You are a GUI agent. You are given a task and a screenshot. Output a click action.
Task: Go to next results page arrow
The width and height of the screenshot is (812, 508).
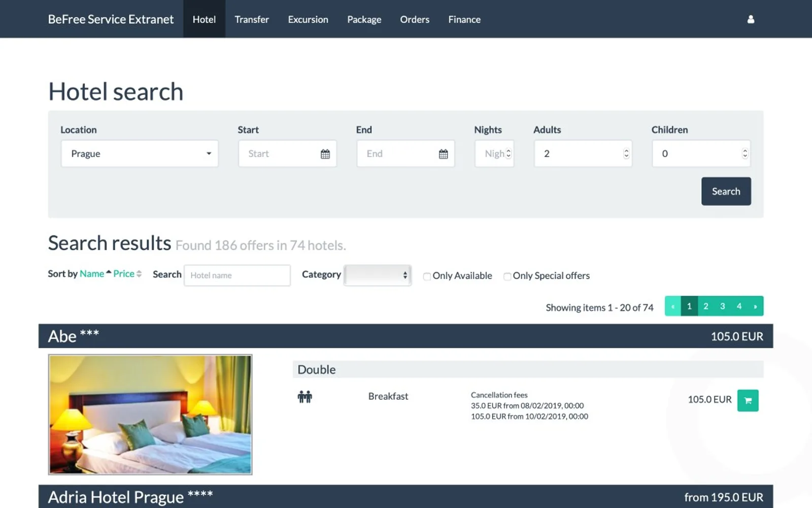pos(755,306)
